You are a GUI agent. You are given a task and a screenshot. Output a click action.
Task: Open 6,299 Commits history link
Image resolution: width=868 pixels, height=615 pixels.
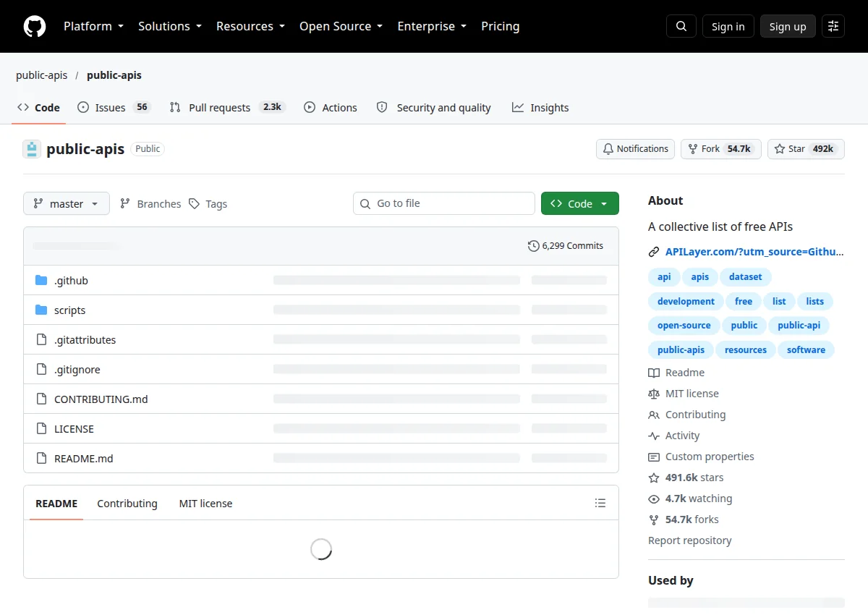[566, 246]
